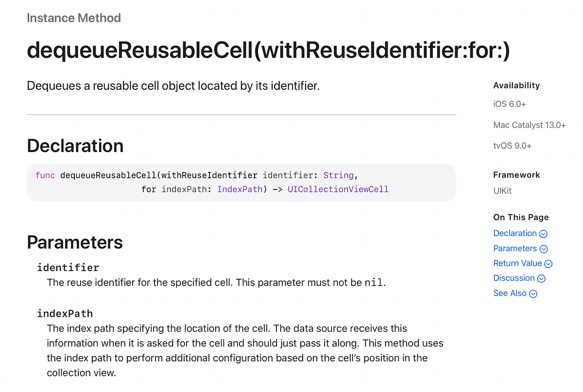The width and height of the screenshot is (583, 392).
Task: Select the IndexPath type link in the code
Action: (x=240, y=189)
